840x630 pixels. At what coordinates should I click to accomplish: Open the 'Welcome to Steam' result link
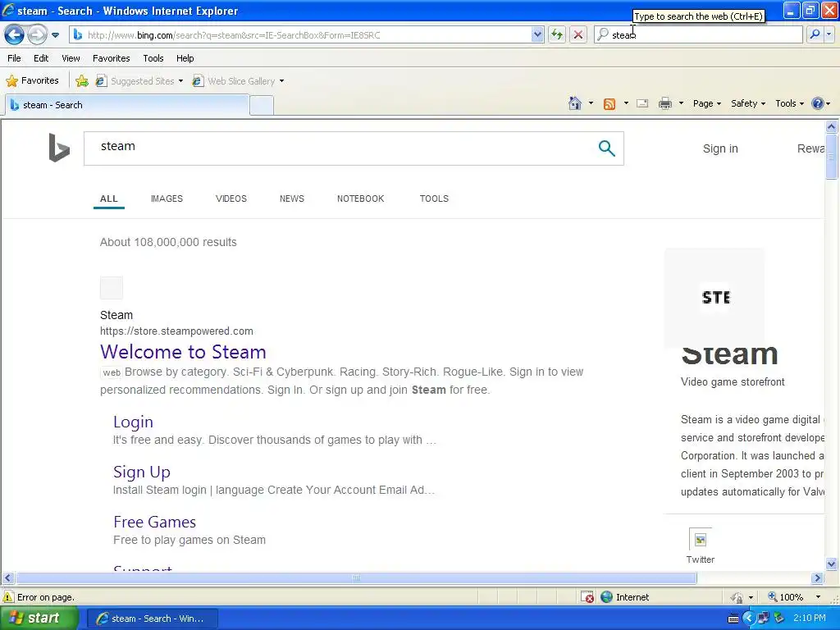point(183,352)
